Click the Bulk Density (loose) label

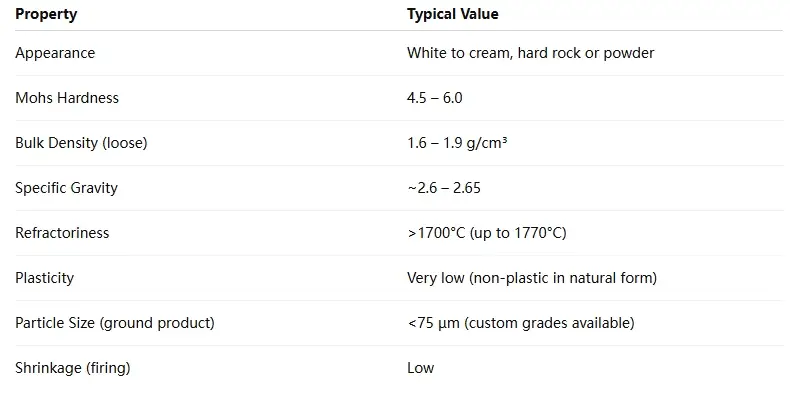click(81, 143)
